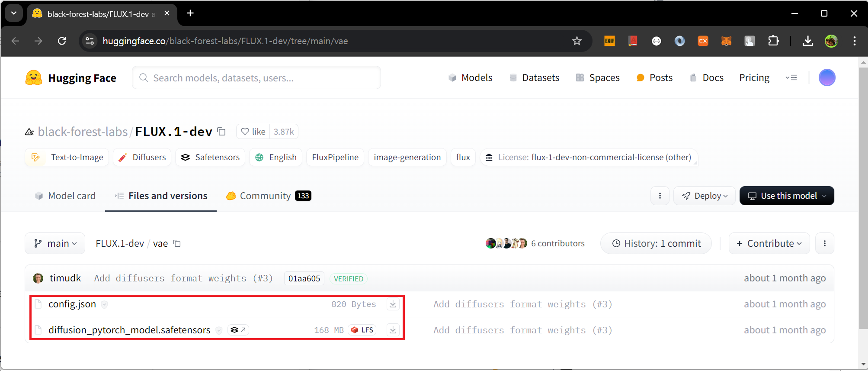Copy the vae folder path
868x371 pixels.
[x=177, y=243]
